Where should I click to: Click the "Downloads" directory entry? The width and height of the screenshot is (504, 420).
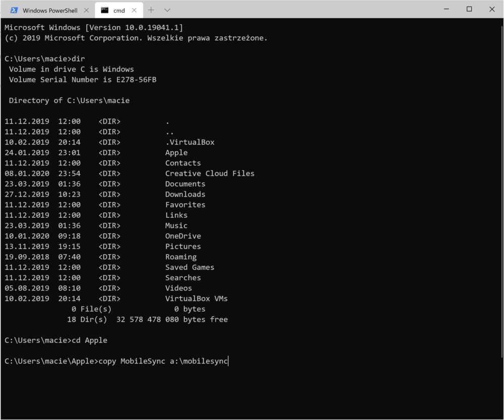coord(185,194)
